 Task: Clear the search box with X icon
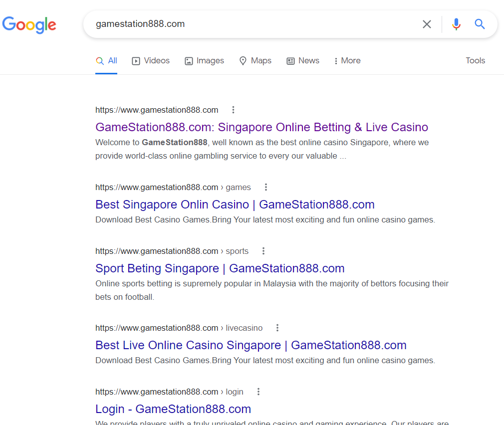(x=427, y=24)
